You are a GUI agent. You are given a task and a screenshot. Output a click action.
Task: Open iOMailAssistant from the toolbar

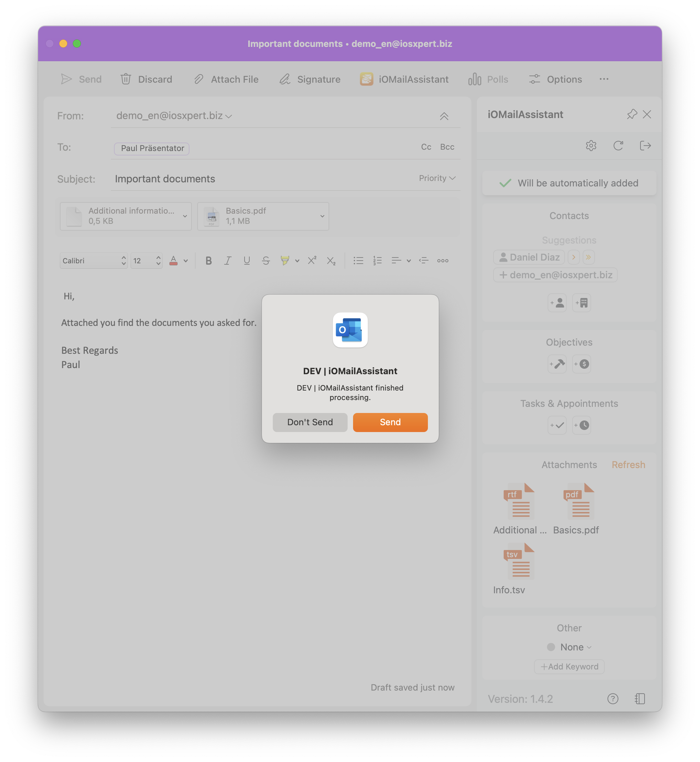pyautogui.click(x=404, y=79)
